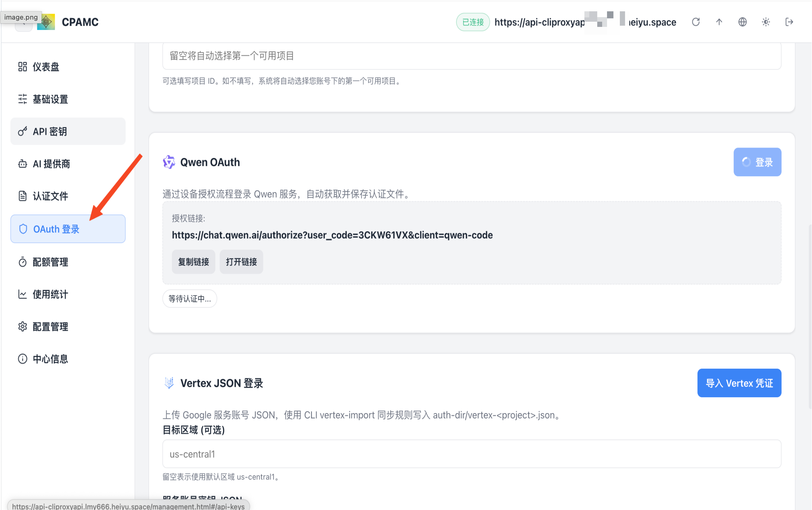The image size is (812, 510).
Task: Click the up arrow icon in header
Action: click(x=719, y=22)
